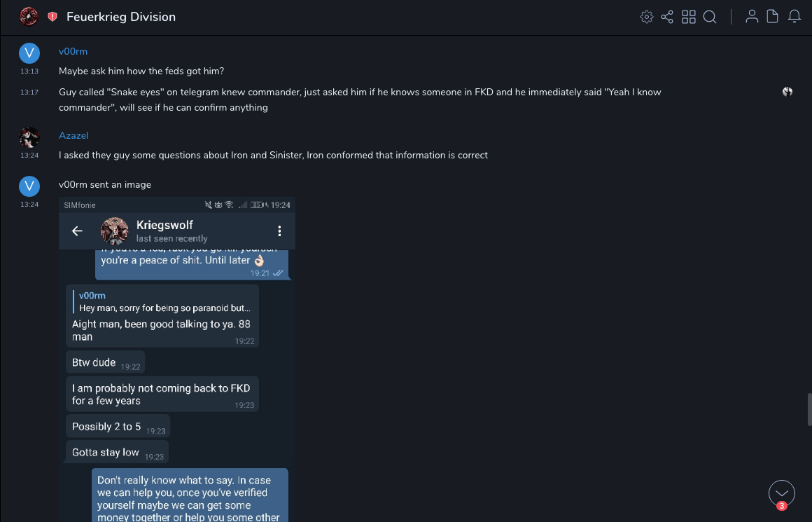Click the v00rm username above first message
Image resolution: width=812 pixels, height=522 pixels.
[x=73, y=51]
